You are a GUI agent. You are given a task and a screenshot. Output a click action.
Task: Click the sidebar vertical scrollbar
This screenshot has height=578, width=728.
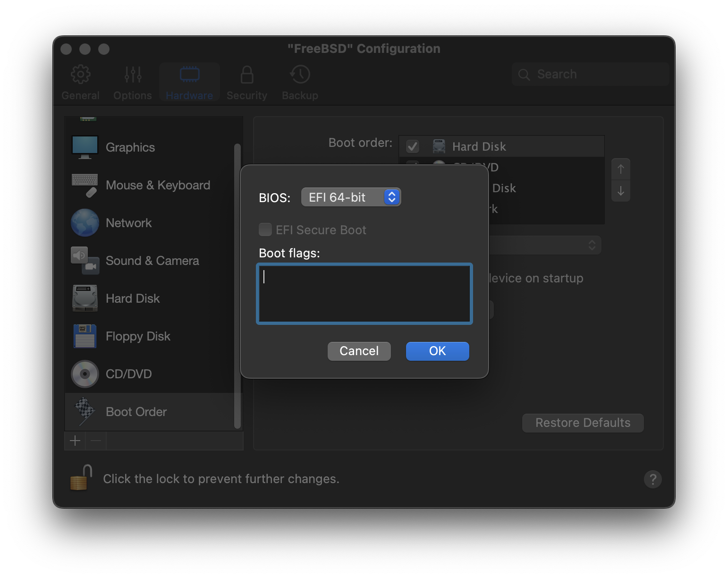point(237,283)
